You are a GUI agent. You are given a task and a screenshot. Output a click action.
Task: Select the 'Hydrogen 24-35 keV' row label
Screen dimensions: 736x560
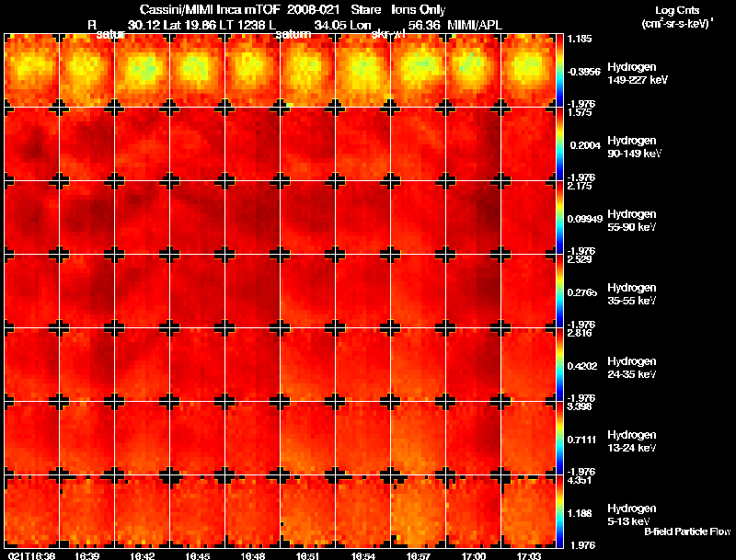pyautogui.click(x=632, y=368)
